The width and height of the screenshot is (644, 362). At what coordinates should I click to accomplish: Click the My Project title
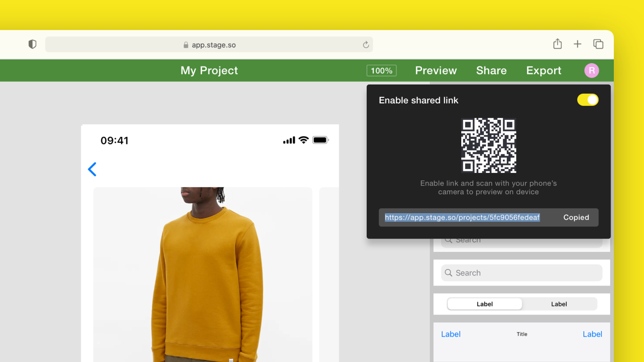(209, 70)
